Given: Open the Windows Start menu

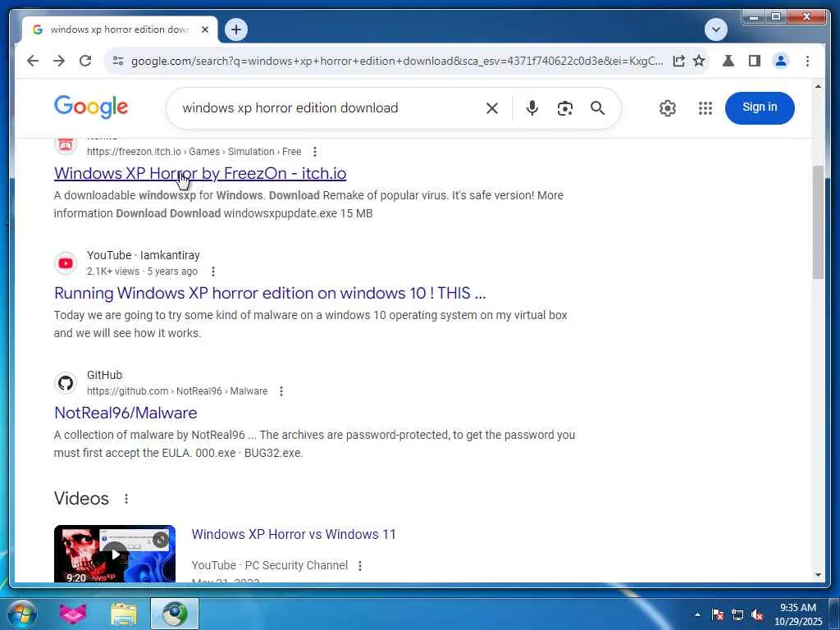Looking at the screenshot, I should tap(21, 614).
